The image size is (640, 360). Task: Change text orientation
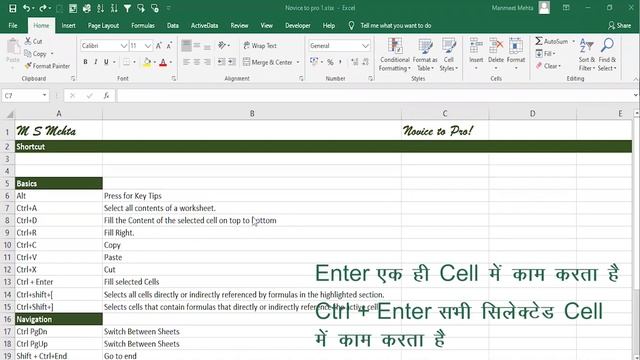(223, 45)
